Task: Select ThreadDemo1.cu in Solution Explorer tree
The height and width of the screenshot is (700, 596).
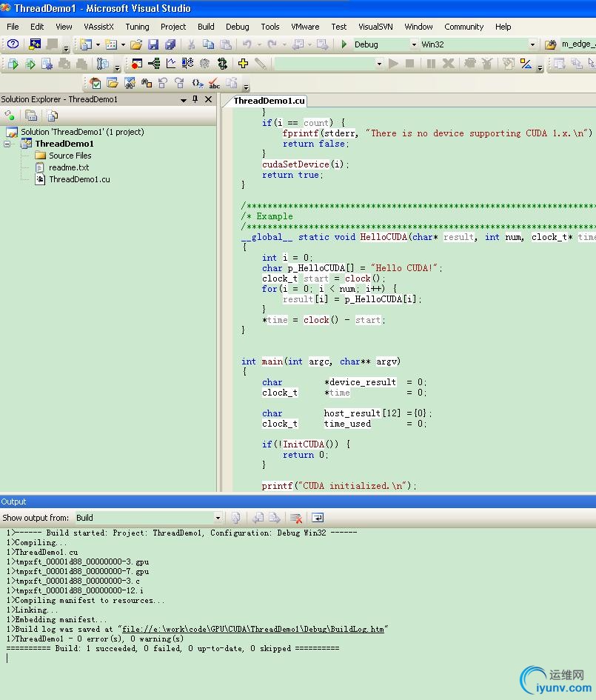Action: pyautogui.click(x=79, y=179)
